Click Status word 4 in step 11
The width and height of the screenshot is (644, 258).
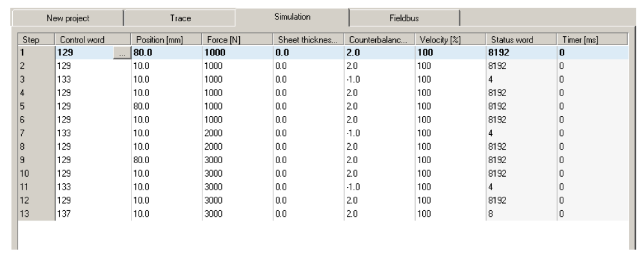522,187
